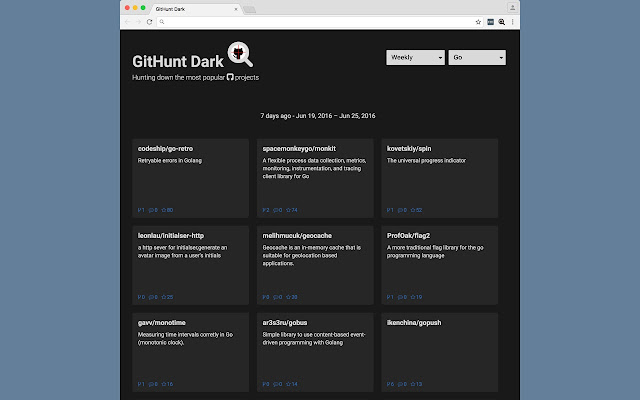Viewport: 640px width, 400px height.
Task: Click the star count 14 on ar3s3ru/gobus
Action: point(292,384)
